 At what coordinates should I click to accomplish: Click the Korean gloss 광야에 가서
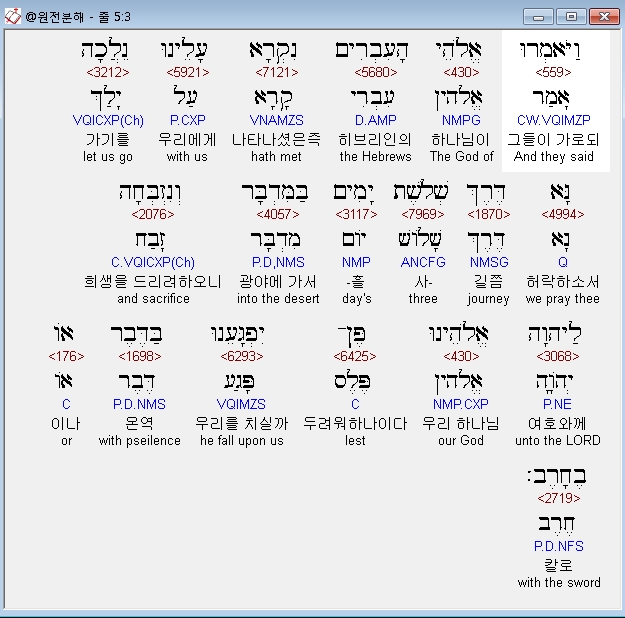278,281
